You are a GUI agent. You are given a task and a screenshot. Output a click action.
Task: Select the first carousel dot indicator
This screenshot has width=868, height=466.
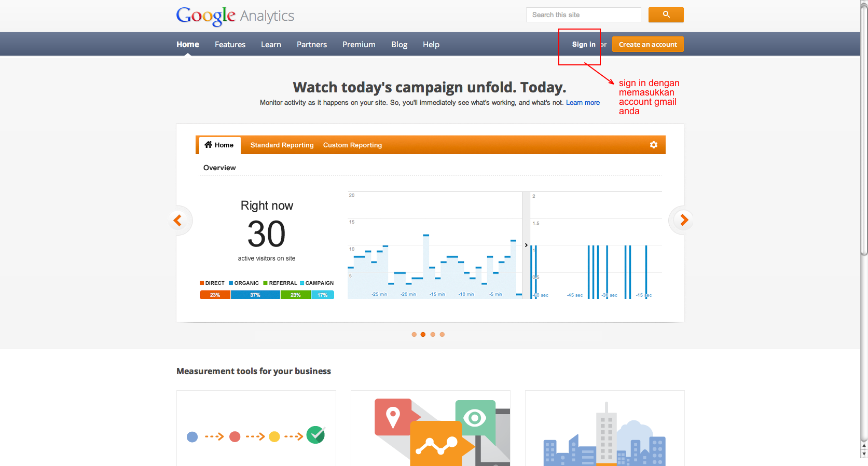pyautogui.click(x=414, y=335)
